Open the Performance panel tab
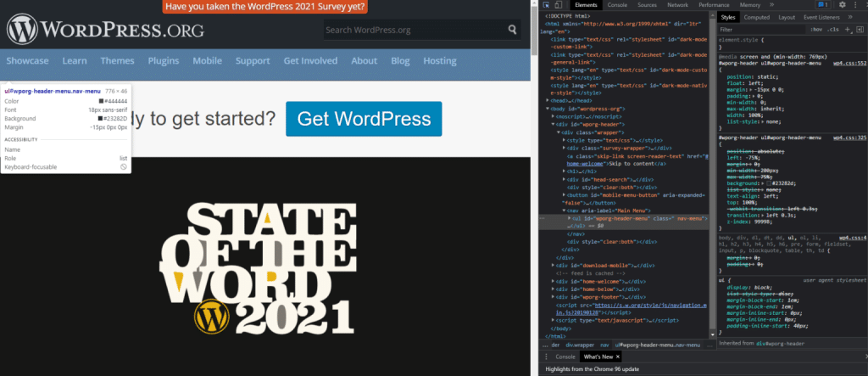868x376 pixels. pyautogui.click(x=714, y=4)
